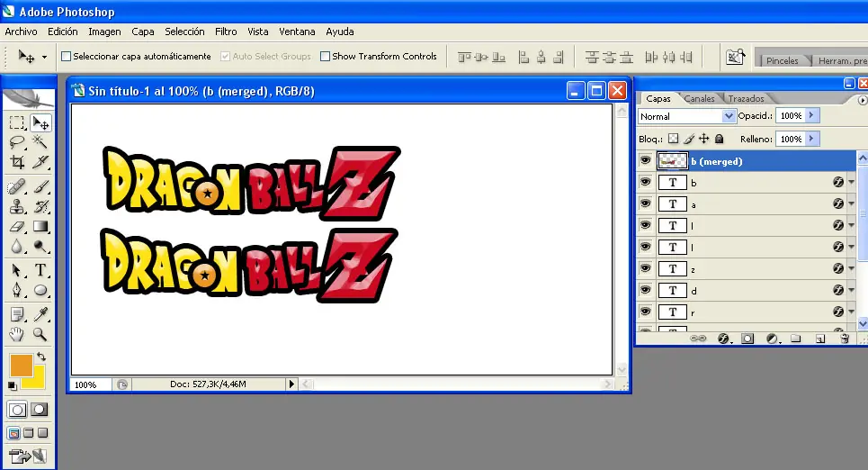
Task: Click Add layer style icon in Layers panel
Action: point(723,339)
